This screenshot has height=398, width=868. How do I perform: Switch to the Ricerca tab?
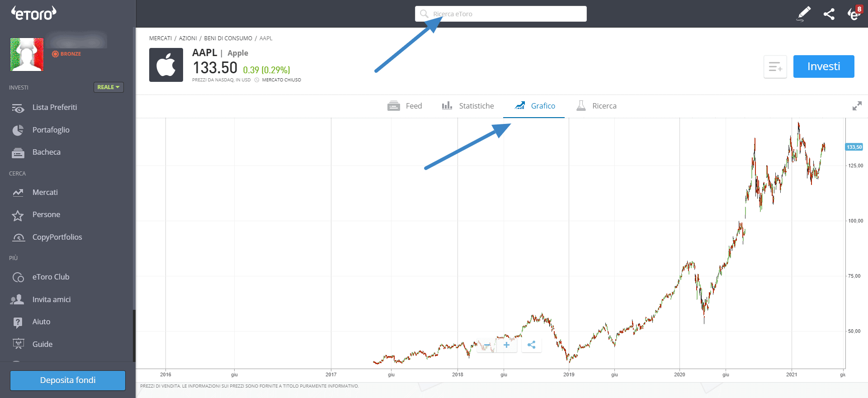[x=596, y=106]
